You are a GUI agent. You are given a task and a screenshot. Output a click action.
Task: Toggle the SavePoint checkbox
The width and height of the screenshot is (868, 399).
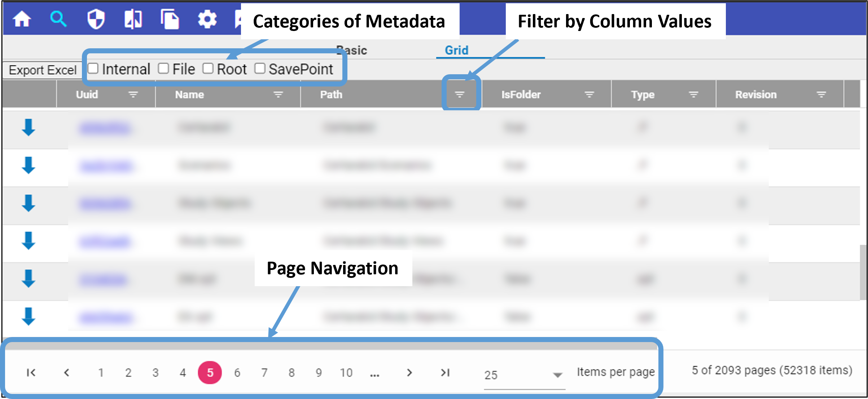click(260, 68)
